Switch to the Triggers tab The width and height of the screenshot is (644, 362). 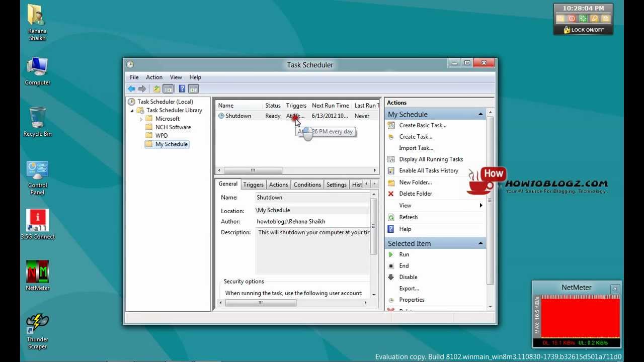(x=253, y=185)
